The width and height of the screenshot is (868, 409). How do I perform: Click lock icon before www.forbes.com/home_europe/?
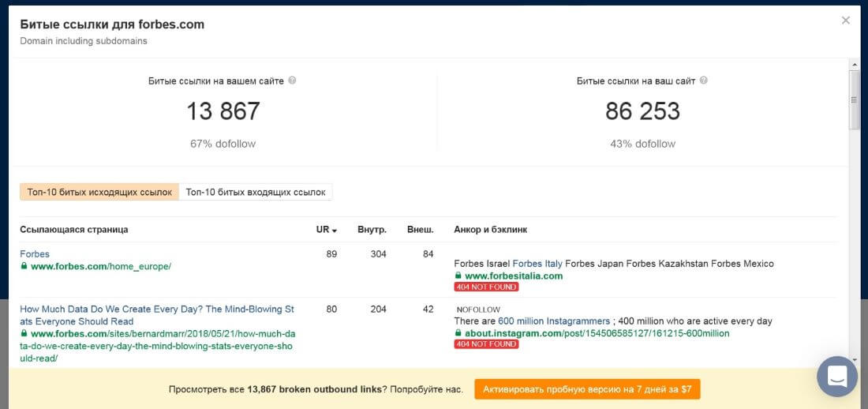24,266
